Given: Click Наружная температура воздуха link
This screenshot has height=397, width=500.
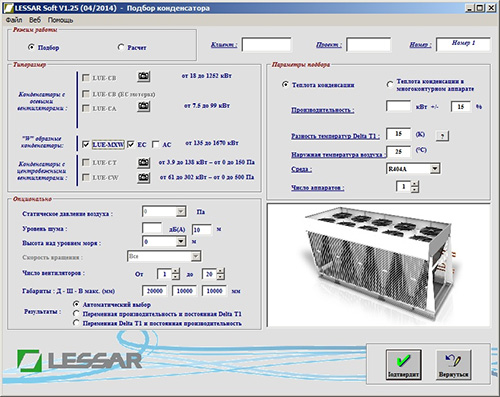Looking at the screenshot, I should pos(338,155).
